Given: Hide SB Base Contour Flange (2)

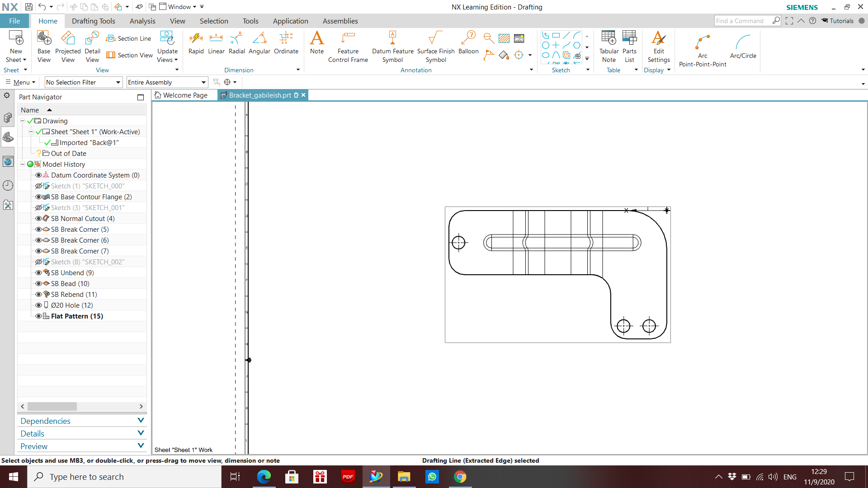Looking at the screenshot, I should pyautogui.click(x=38, y=197).
